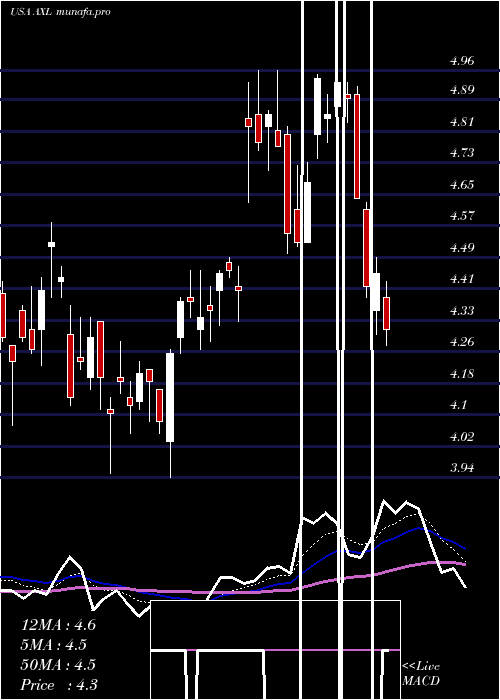Screen dimensions: 500x700
Task: Click the '50MA : 4.5' reading
Action: [x=58, y=665]
